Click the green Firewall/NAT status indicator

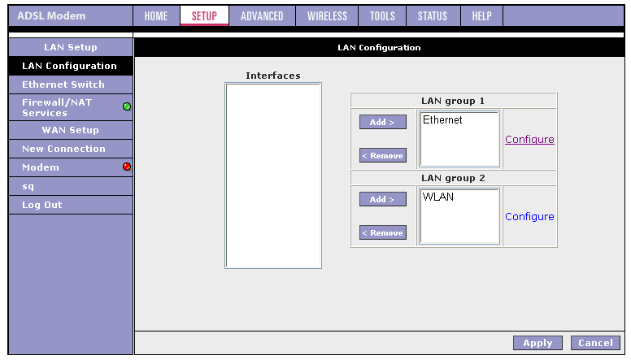[127, 106]
